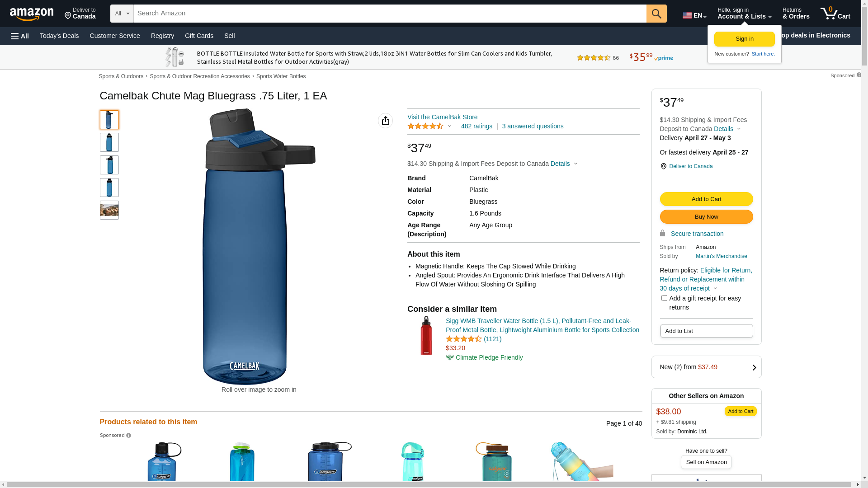Click the Sponsored info icon under related products
Screen dimensions: 868x488
tap(128, 436)
